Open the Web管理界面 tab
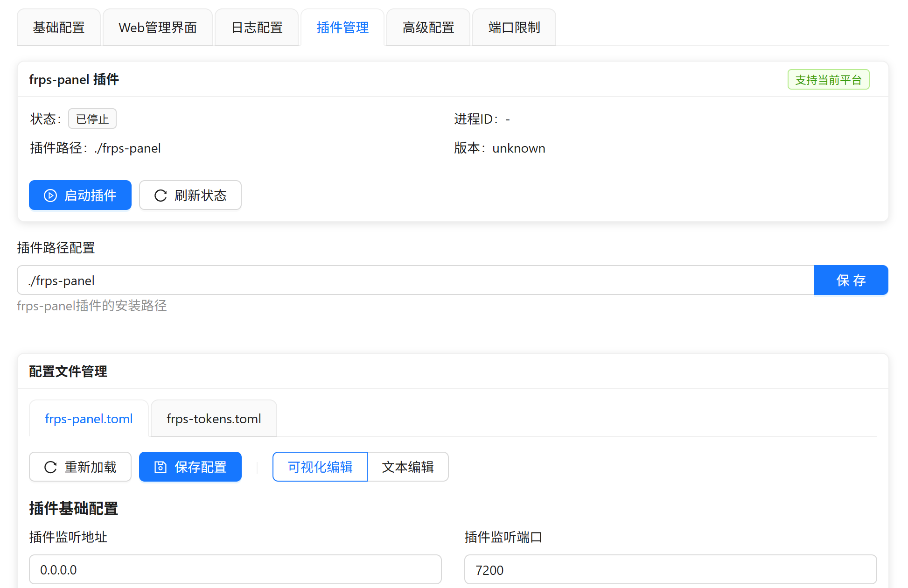The image size is (908, 588). tap(157, 27)
